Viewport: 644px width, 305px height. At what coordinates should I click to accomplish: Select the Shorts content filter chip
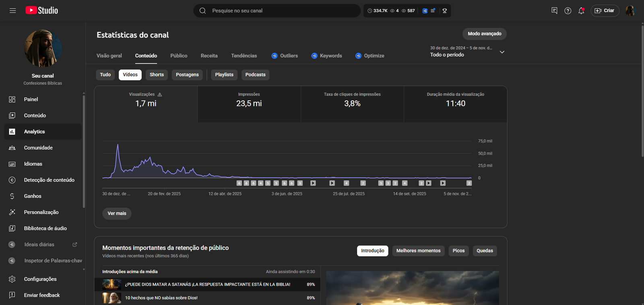[x=157, y=75]
